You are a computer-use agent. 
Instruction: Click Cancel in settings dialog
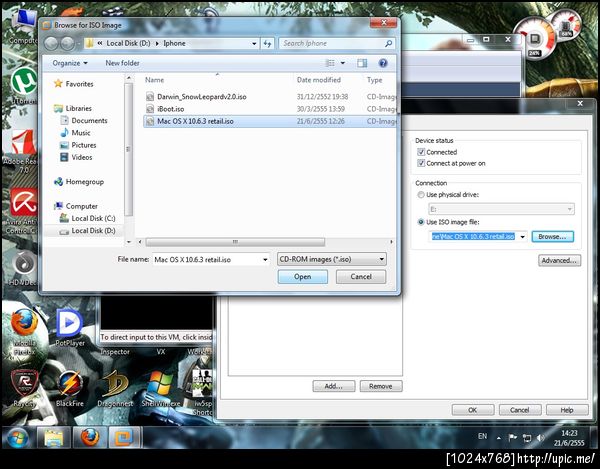(x=520, y=410)
